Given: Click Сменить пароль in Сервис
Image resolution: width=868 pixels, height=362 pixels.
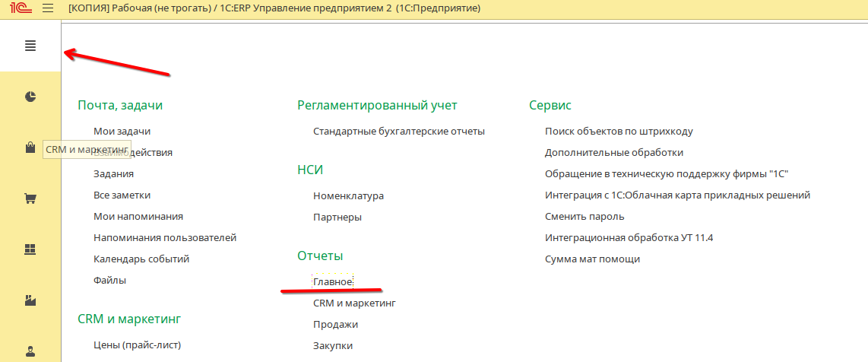Looking at the screenshot, I should coord(584,216).
